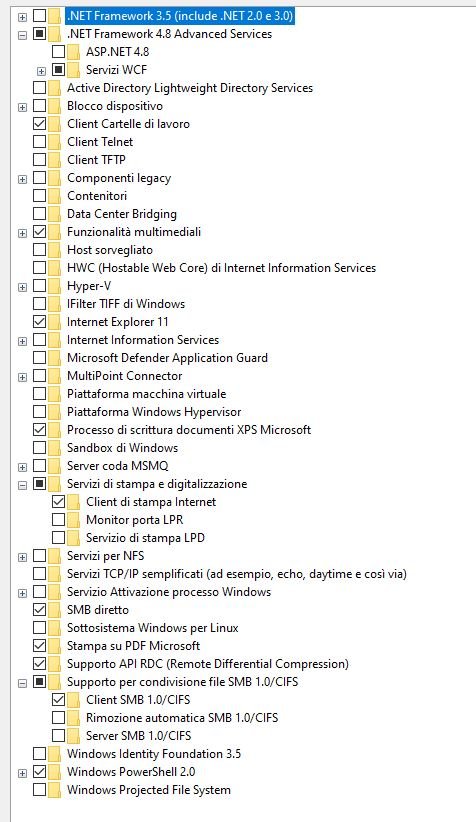Image resolution: width=476 pixels, height=822 pixels.
Task: Select Supporto API RDC label
Action: click(x=208, y=664)
